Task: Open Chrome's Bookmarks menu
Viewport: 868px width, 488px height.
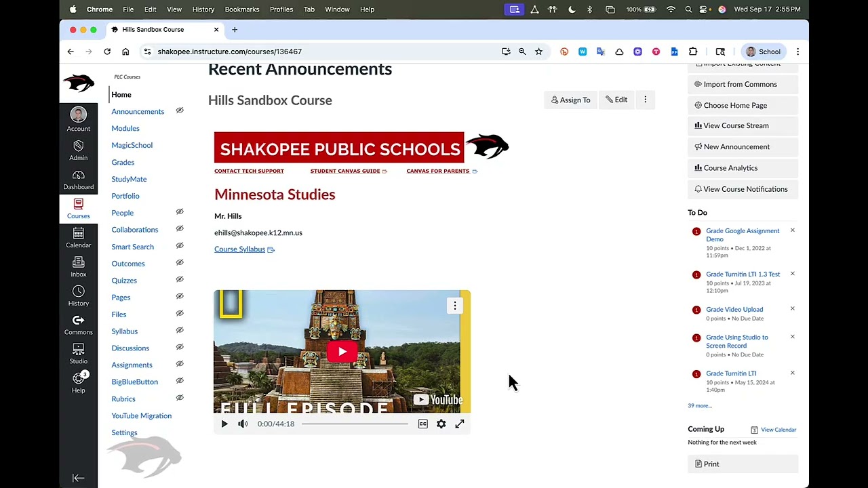Action: tap(242, 9)
